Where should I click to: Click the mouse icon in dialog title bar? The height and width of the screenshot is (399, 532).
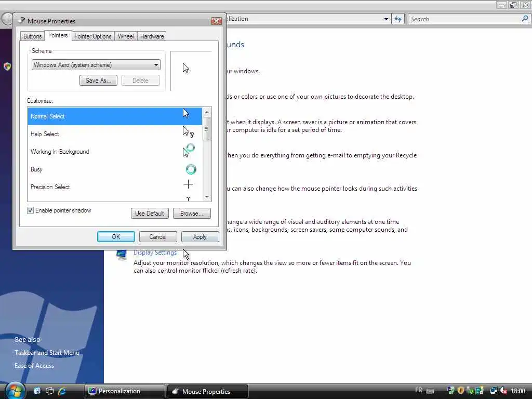(x=22, y=21)
